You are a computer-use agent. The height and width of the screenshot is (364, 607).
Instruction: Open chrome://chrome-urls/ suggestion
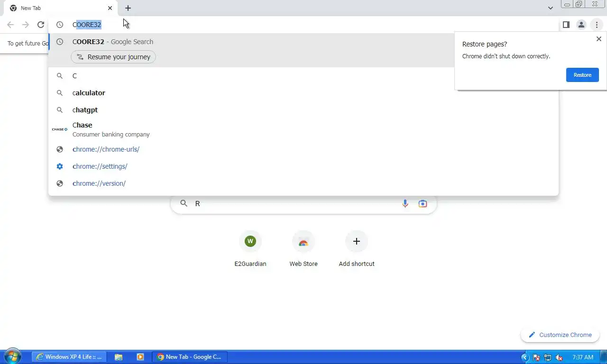303,149
